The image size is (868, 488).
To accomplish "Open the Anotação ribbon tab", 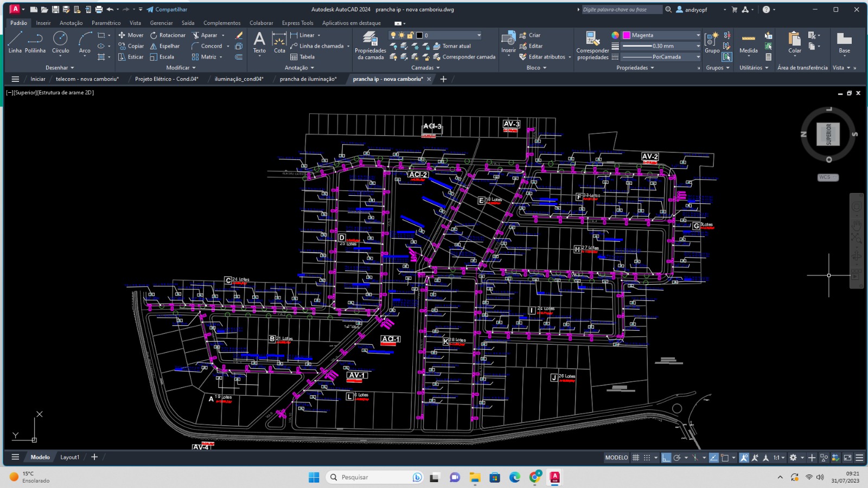I will 71,23.
